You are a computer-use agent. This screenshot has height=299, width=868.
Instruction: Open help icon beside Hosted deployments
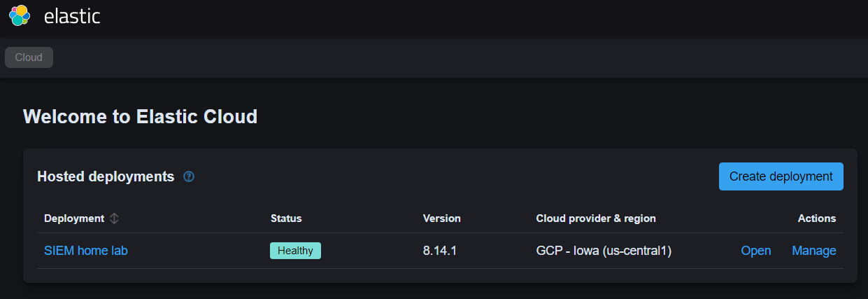(x=189, y=176)
